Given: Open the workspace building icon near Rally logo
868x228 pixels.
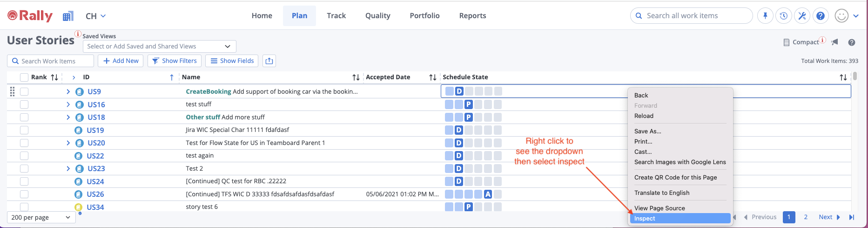Looking at the screenshot, I should [68, 16].
